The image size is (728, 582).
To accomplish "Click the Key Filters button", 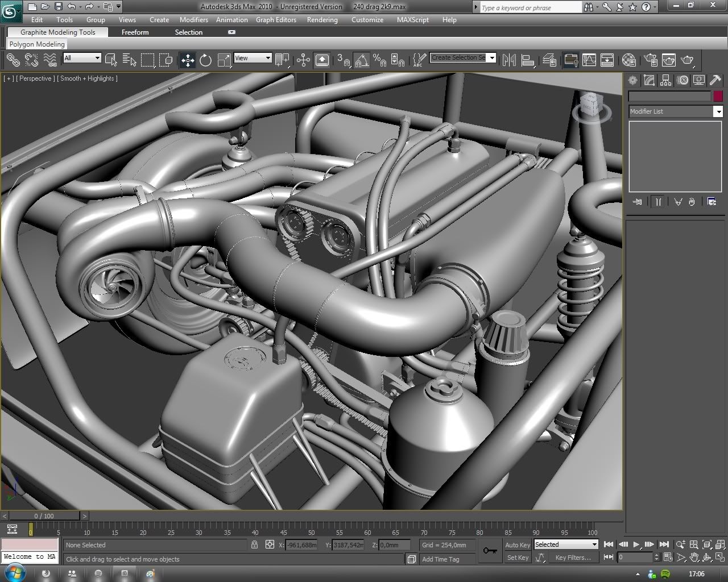I will click(572, 558).
